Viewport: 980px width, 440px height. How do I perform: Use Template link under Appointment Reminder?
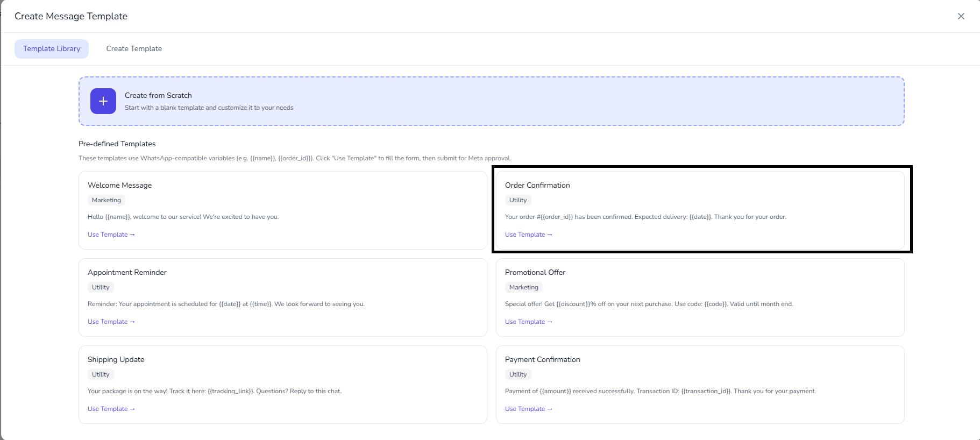(111, 322)
